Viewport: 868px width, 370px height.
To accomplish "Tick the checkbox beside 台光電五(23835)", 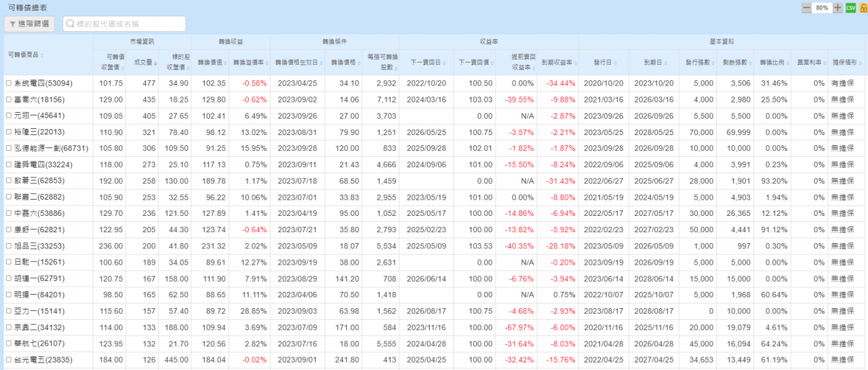I will [9, 360].
